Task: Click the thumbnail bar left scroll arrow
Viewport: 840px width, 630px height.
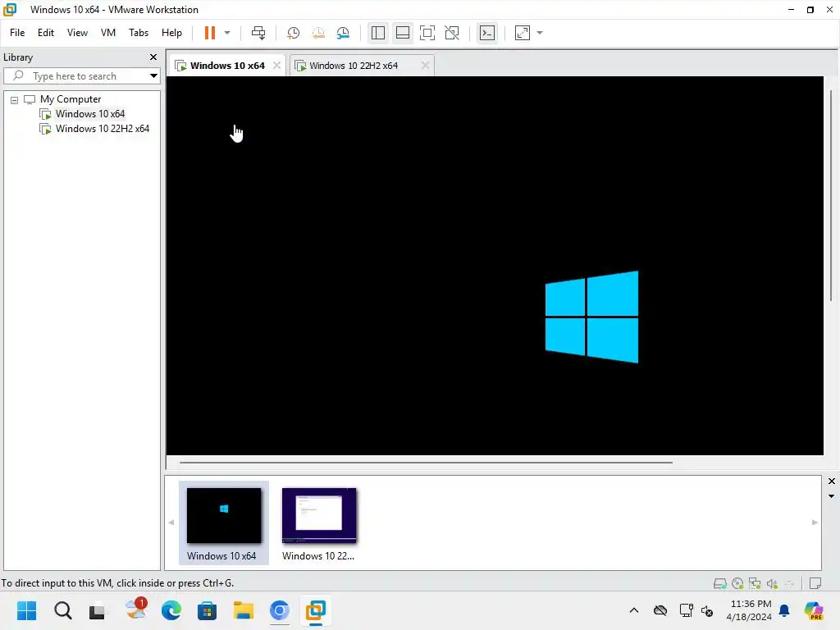Action: (171, 523)
